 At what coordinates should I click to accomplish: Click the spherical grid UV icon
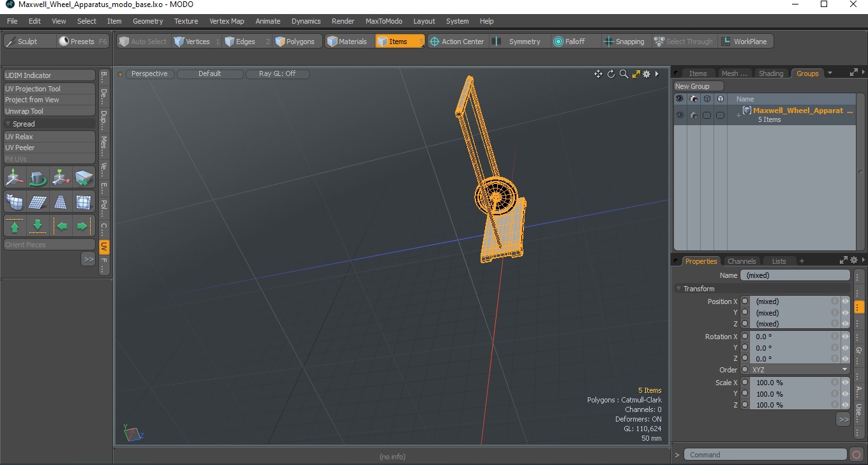coord(84,202)
